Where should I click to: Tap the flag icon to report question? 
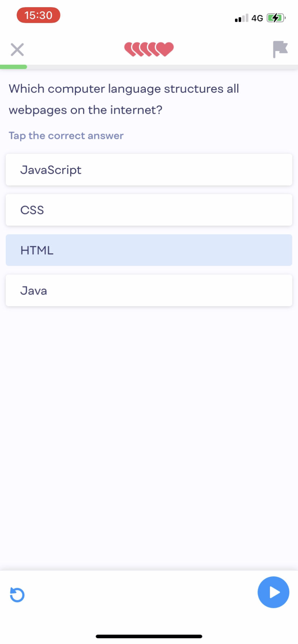coord(280,49)
